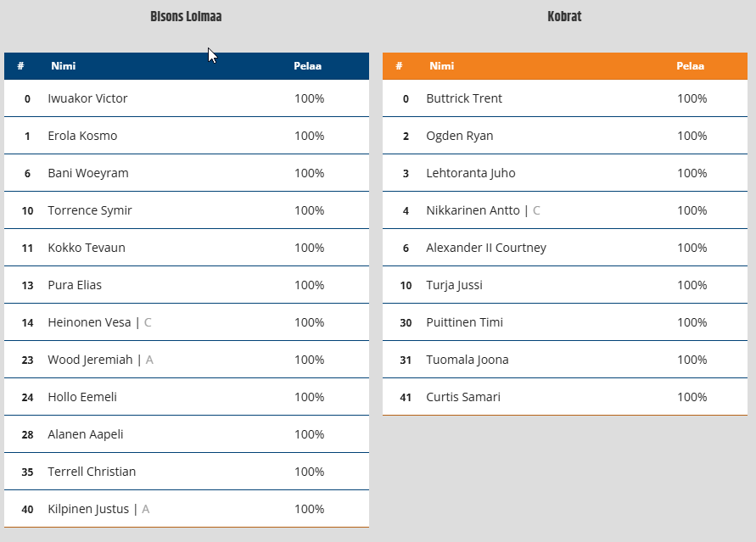
Task: Click Buttrick Trent in Kobrat roster
Action: 464,98
